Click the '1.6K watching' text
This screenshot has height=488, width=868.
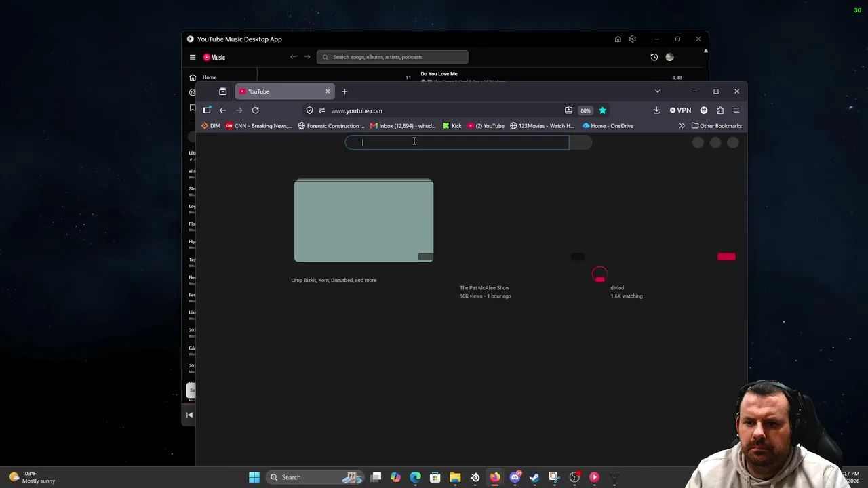point(627,296)
